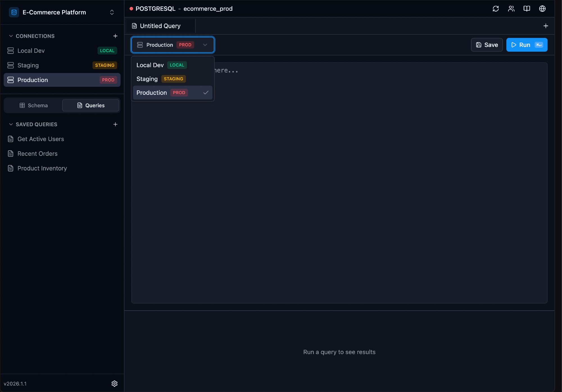
Task: Collapse the Saved Queries section
Action: (11, 124)
